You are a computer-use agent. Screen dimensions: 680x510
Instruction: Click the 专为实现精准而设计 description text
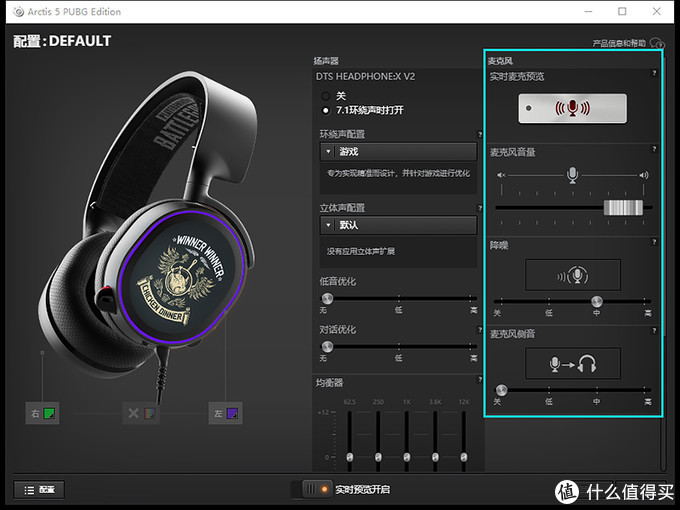(x=398, y=173)
